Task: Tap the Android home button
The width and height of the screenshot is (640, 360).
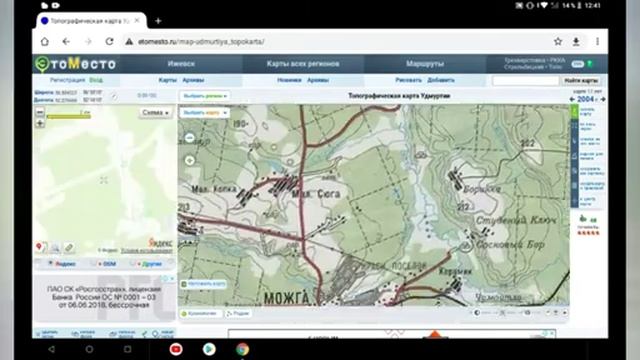Action: (x=89, y=349)
